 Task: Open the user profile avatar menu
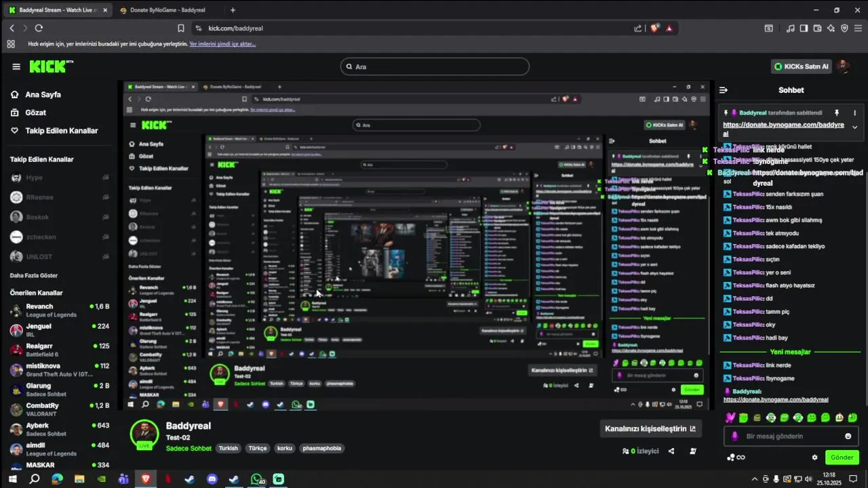[844, 66]
